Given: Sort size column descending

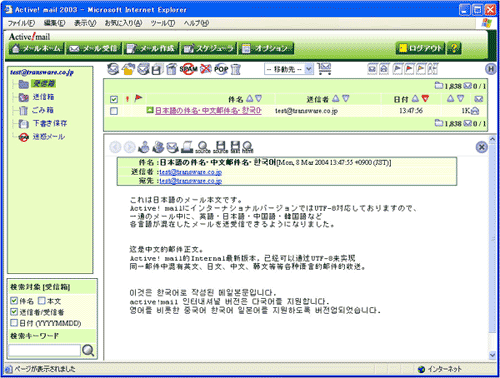Looking at the screenshot, I should [x=461, y=99].
